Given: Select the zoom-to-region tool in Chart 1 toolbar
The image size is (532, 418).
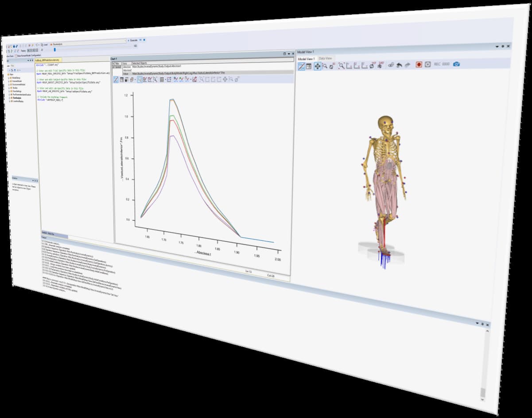Looking at the screenshot, I should 139,80.
